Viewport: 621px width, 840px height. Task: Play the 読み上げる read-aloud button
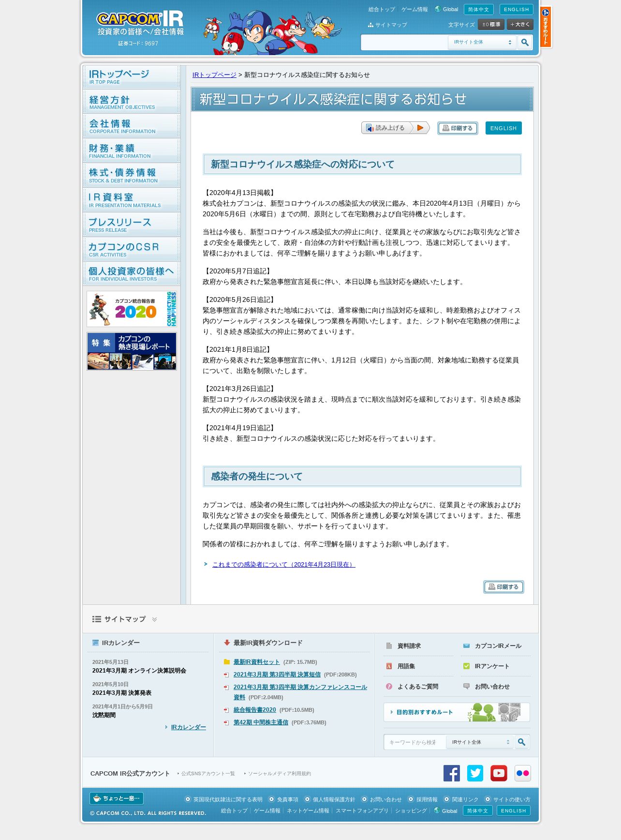(395, 128)
